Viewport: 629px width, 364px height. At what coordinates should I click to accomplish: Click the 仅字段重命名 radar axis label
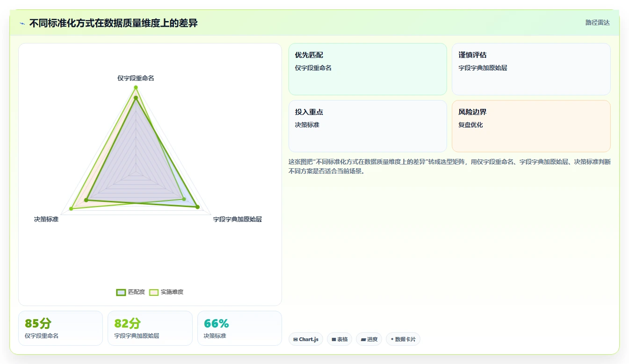pyautogui.click(x=136, y=78)
